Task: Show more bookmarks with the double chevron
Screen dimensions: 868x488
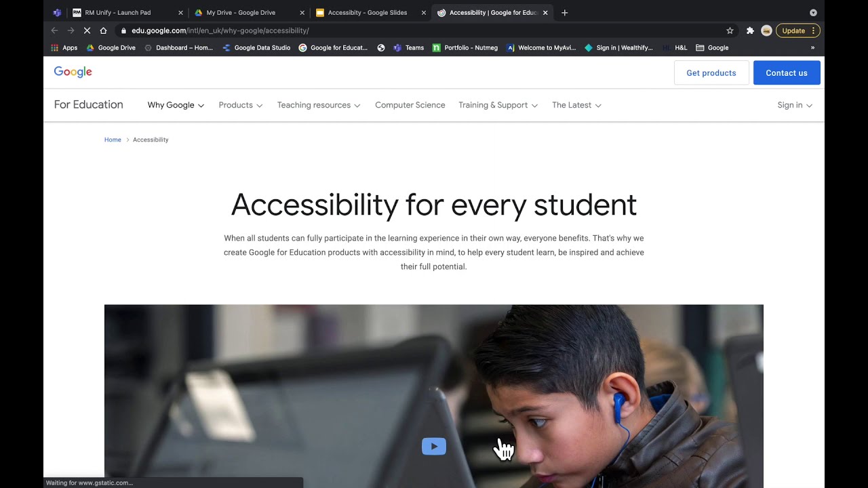Action: 812,47
